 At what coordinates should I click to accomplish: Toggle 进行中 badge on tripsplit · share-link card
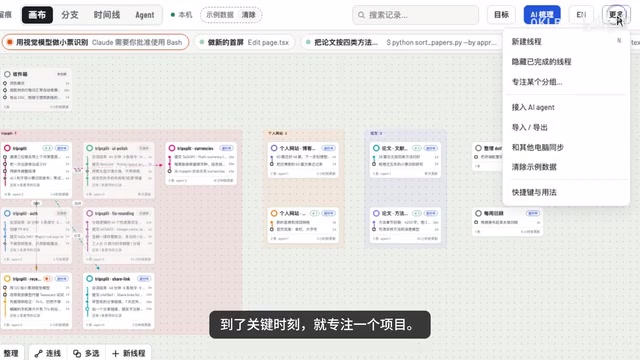pos(144,279)
